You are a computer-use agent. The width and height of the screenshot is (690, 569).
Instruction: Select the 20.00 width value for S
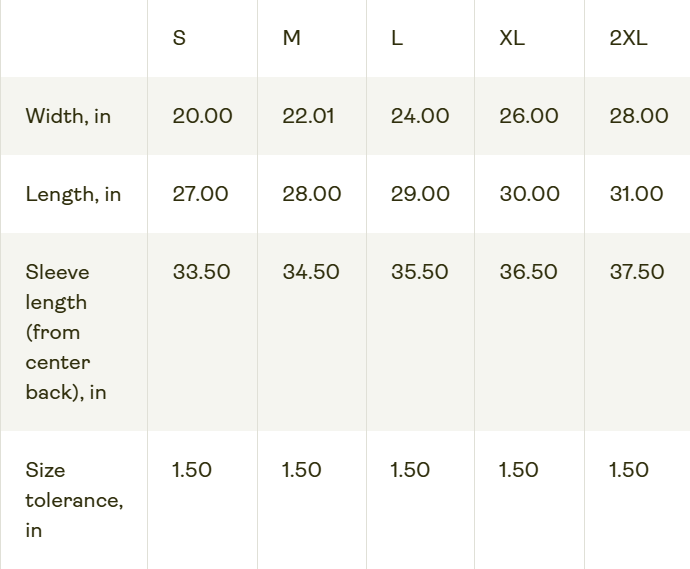(202, 116)
